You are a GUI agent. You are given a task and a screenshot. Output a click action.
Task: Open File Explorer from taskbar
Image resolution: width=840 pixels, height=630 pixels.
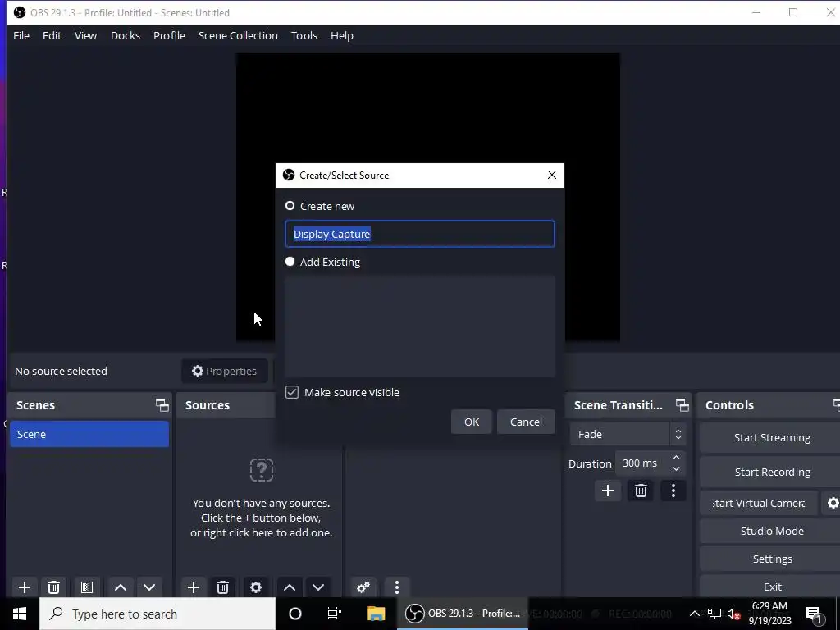point(376,614)
